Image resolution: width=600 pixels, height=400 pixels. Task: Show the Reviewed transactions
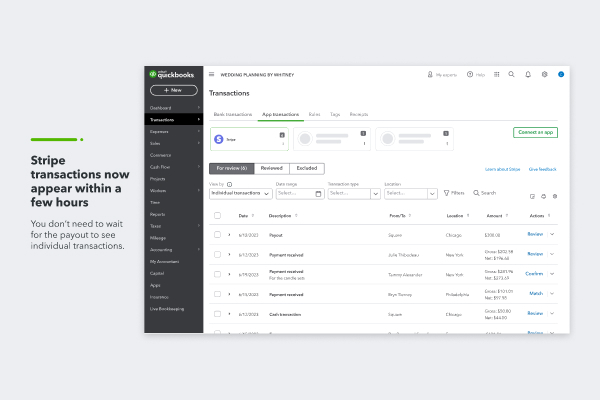pyautogui.click(x=272, y=168)
